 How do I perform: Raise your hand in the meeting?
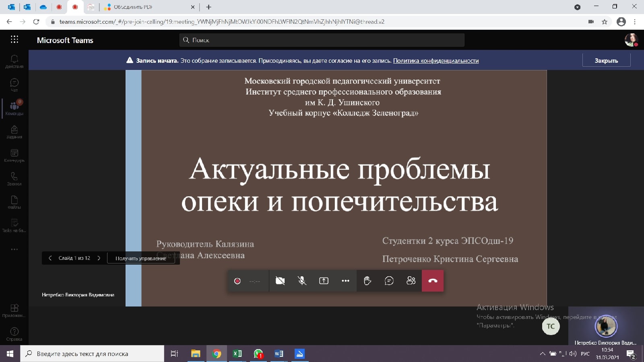(x=367, y=281)
